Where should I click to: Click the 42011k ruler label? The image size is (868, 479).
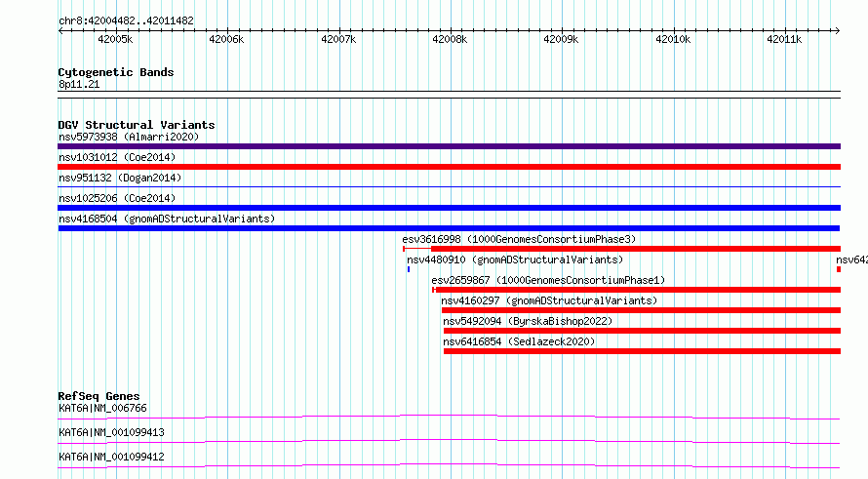[784, 39]
